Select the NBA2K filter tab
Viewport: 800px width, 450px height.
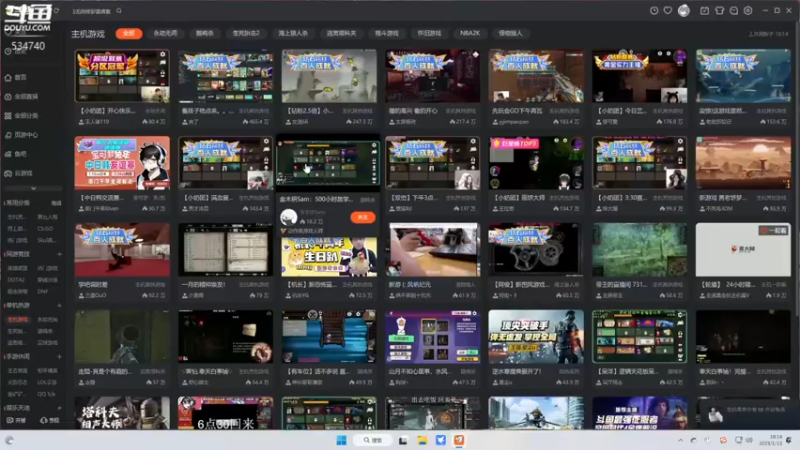[469, 33]
